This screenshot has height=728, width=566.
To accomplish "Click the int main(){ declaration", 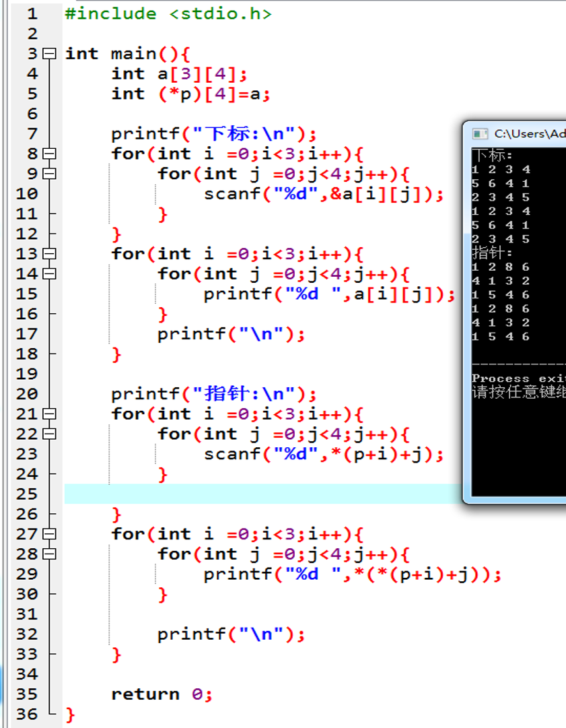I will tap(128, 54).
